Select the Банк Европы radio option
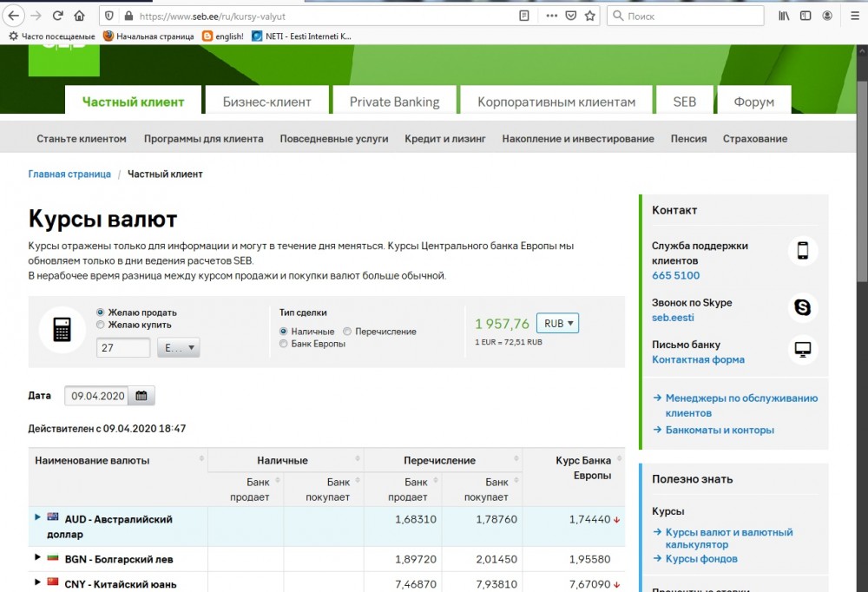This screenshot has height=592, width=868. [284, 344]
